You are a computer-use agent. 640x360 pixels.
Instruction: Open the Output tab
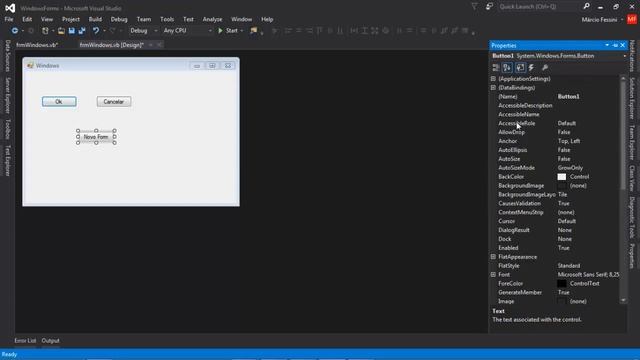51,341
